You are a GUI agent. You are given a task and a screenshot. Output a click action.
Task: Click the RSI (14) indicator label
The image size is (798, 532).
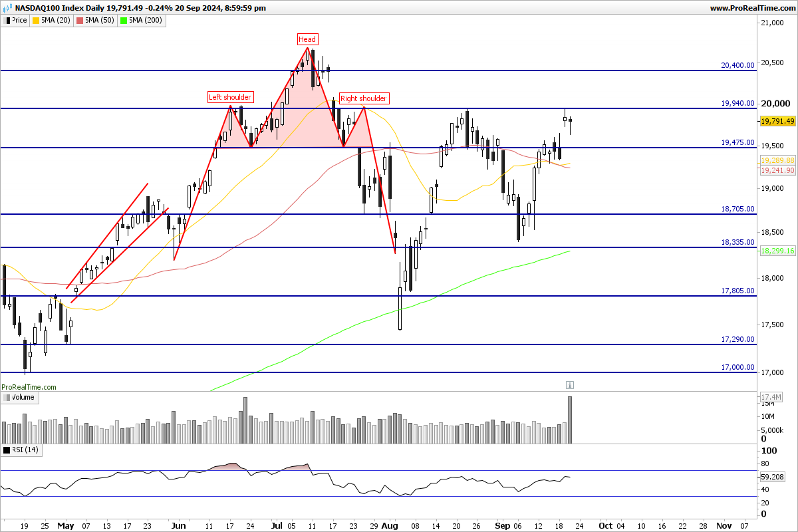21,450
